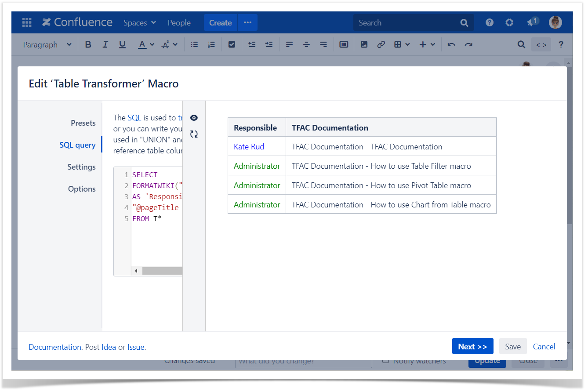Click the Search input field
This screenshot has height=392, width=588.
[x=407, y=22]
